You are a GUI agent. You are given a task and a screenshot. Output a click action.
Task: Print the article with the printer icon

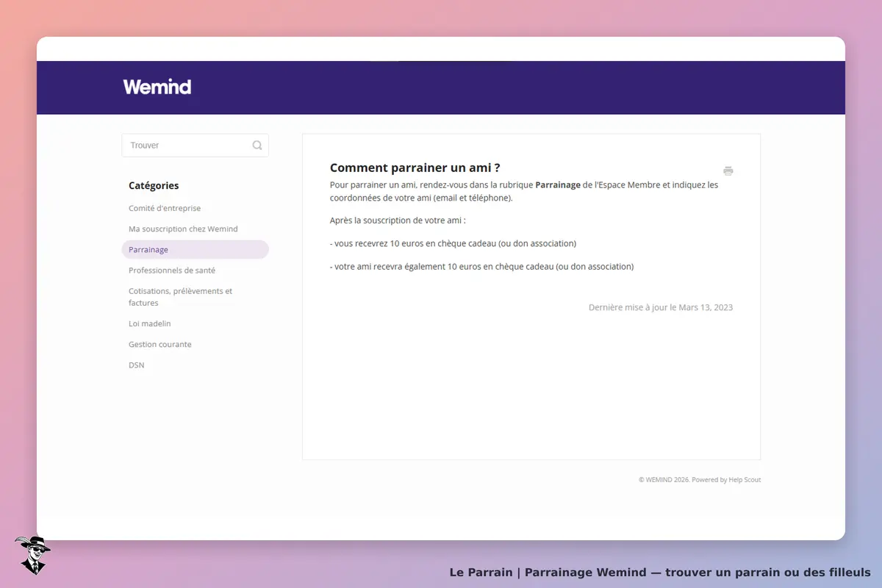728,171
